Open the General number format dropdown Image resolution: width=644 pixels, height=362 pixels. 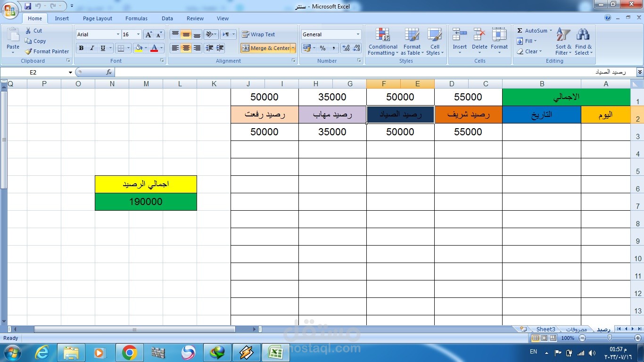click(358, 34)
